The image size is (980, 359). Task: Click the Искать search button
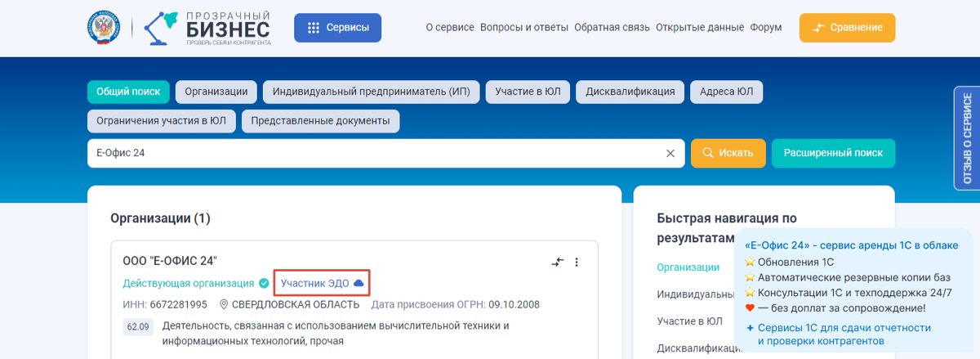[728, 153]
